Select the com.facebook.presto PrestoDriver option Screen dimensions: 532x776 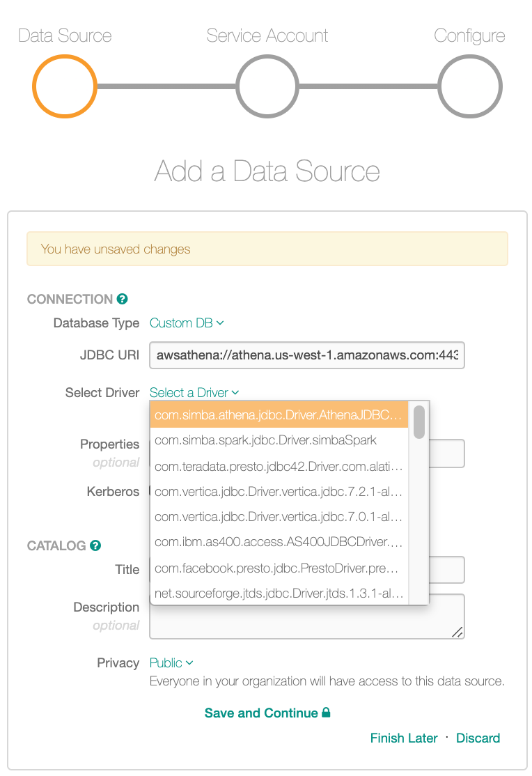279,568
